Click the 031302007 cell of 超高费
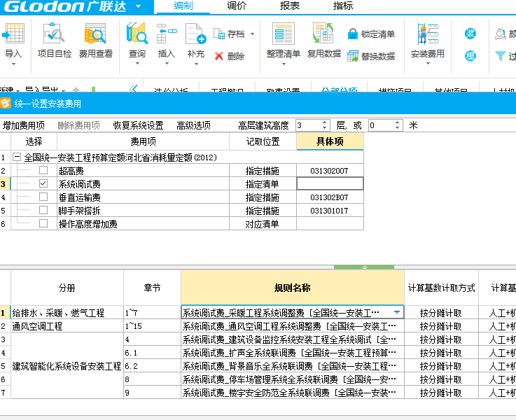This screenshot has height=420, width=516. pyautogui.click(x=330, y=170)
